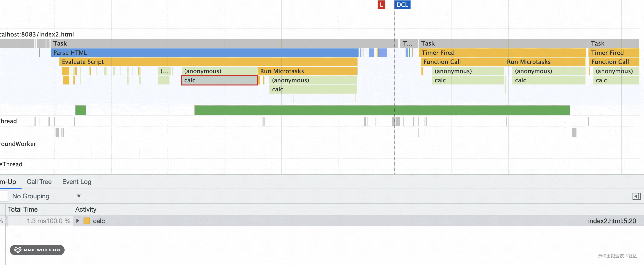This screenshot has width=644, height=265.
Task: Click the red L load marker
Action: (381, 5)
